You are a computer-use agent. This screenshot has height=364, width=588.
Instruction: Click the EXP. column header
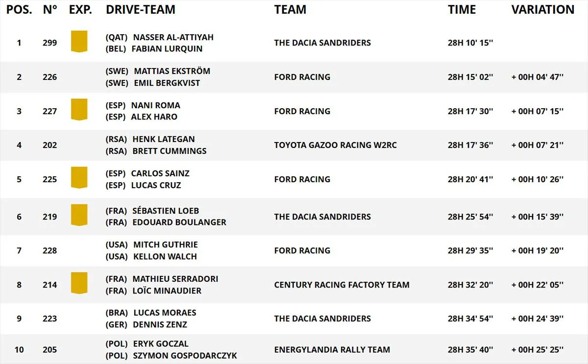pyautogui.click(x=80, y=10)
